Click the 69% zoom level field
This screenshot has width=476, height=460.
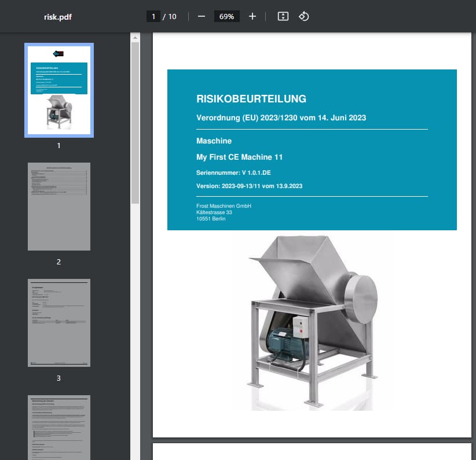[226, 17]
